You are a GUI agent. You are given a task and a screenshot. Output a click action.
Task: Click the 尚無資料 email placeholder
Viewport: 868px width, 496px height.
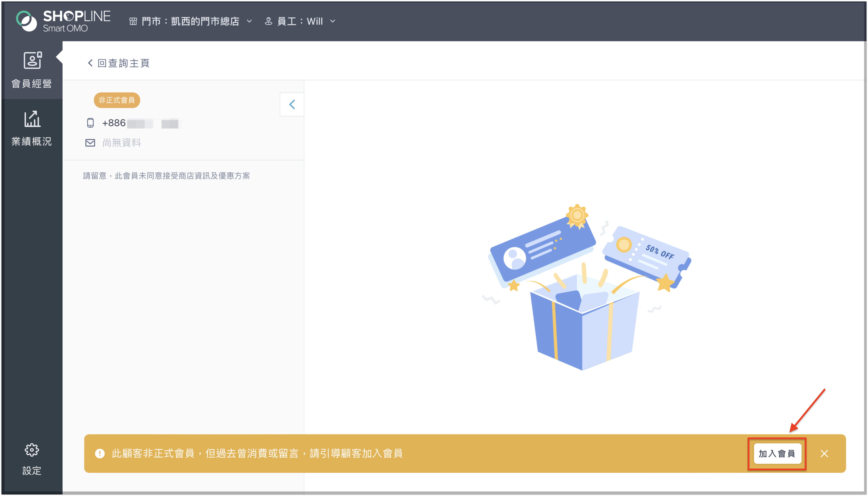pos(122,143)
